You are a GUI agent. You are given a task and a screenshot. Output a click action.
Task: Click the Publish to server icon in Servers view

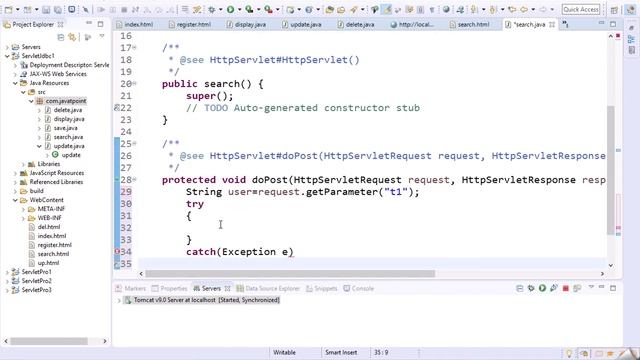pos(577,288)
